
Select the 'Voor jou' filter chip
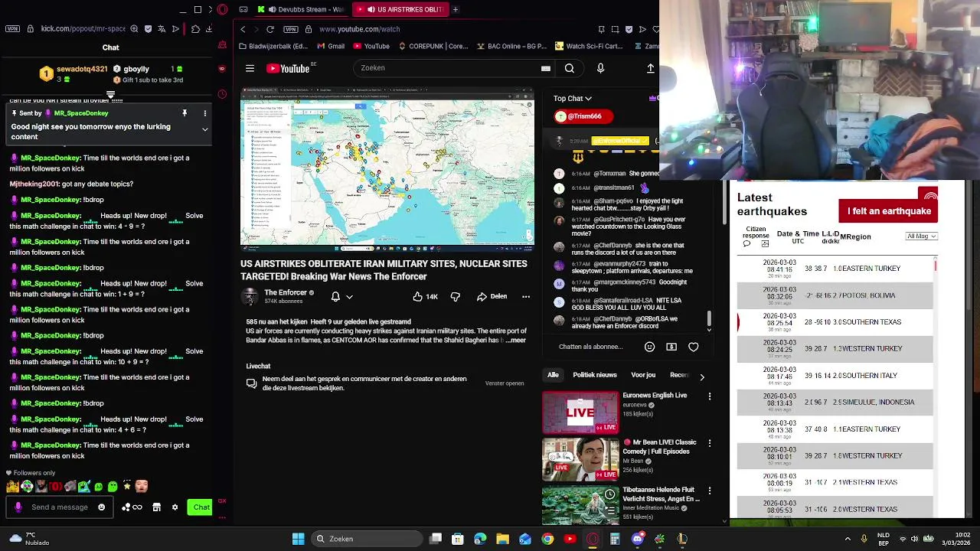click(x=643, y=375)
